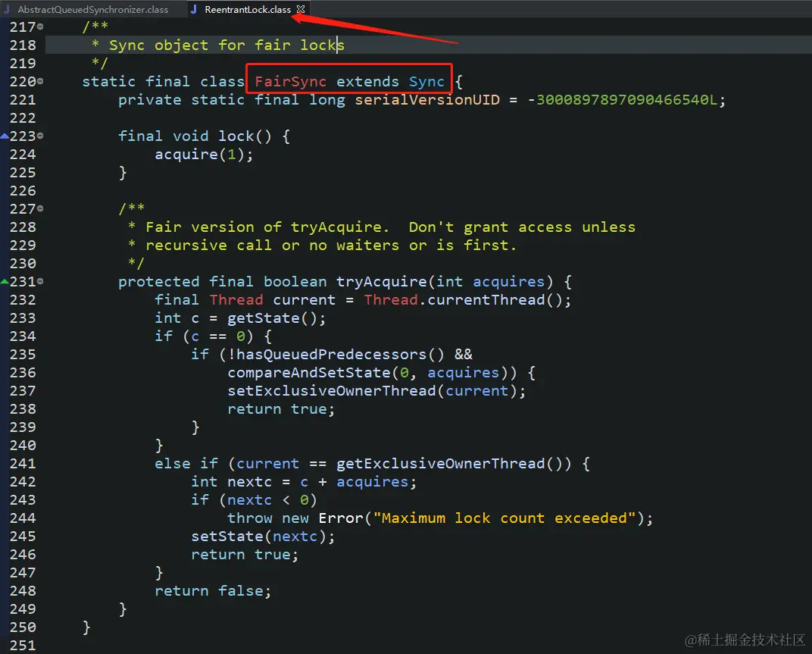Screen dimensions: 812x654
Task: Click serialVersionUID on line 221
Action: point(427,99)
